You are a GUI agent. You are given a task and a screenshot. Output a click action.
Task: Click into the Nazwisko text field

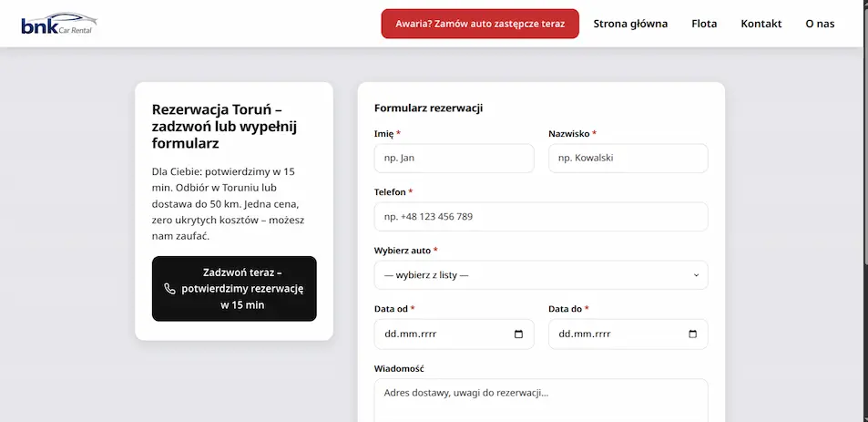628,158
